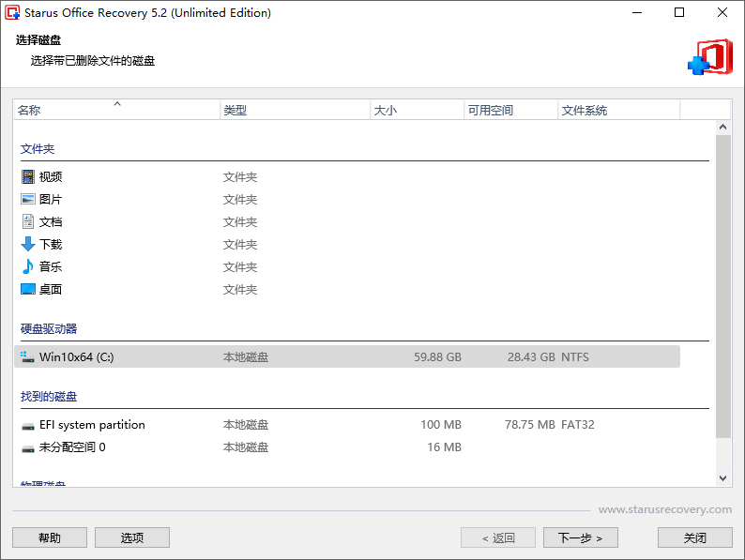This screenshot has height=560, width=745.
Task: Click FAT32 file system cell
Action: pyautogui.click(x=578, y=425)
